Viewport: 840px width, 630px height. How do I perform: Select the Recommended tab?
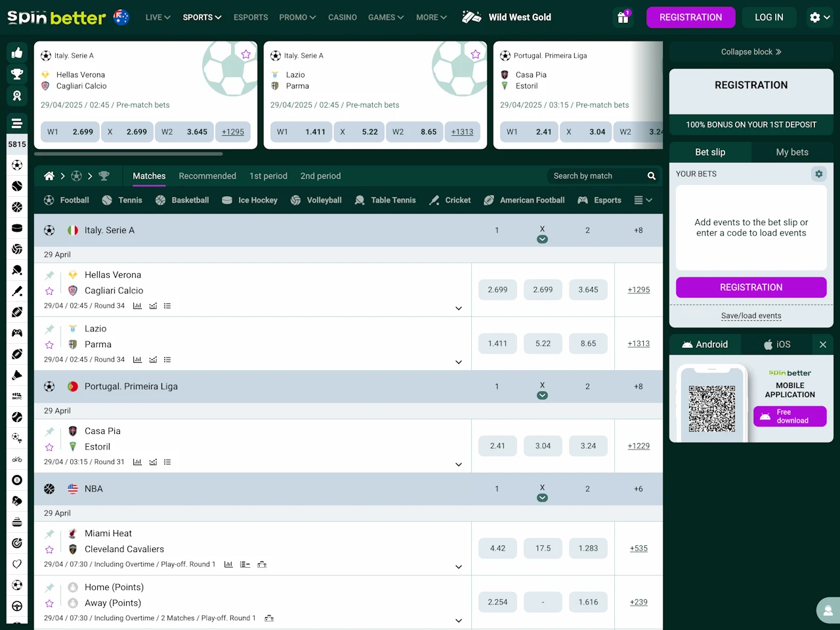point(207,176)
